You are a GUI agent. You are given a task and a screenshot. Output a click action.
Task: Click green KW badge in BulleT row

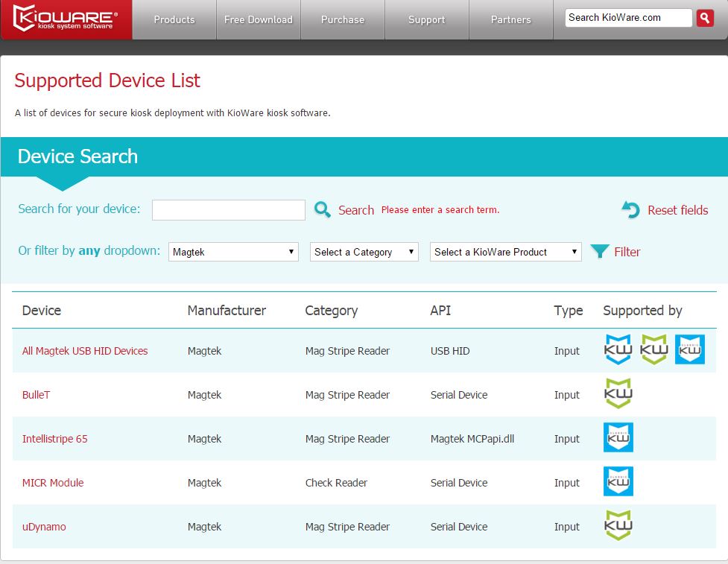618,393
